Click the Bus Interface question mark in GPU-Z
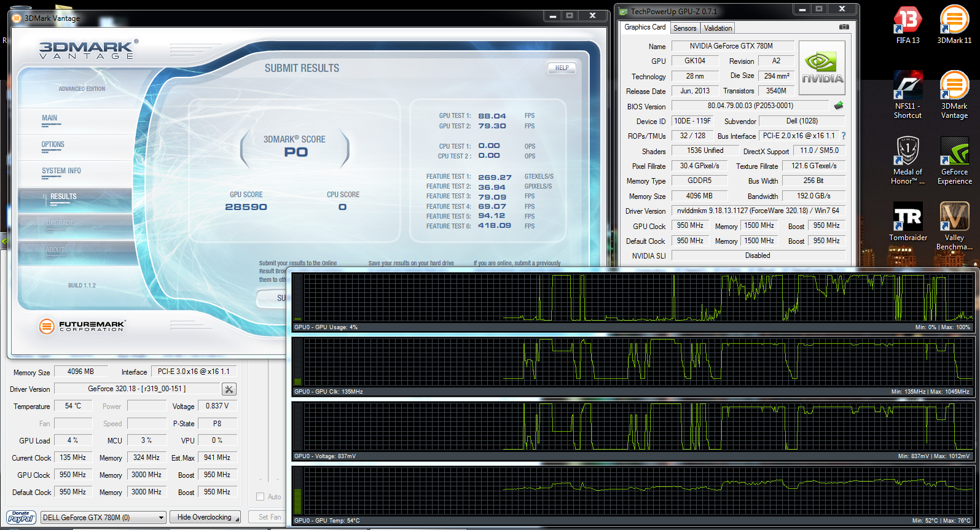The height and width of the screenshot is (530, 980). coord(843,136)
